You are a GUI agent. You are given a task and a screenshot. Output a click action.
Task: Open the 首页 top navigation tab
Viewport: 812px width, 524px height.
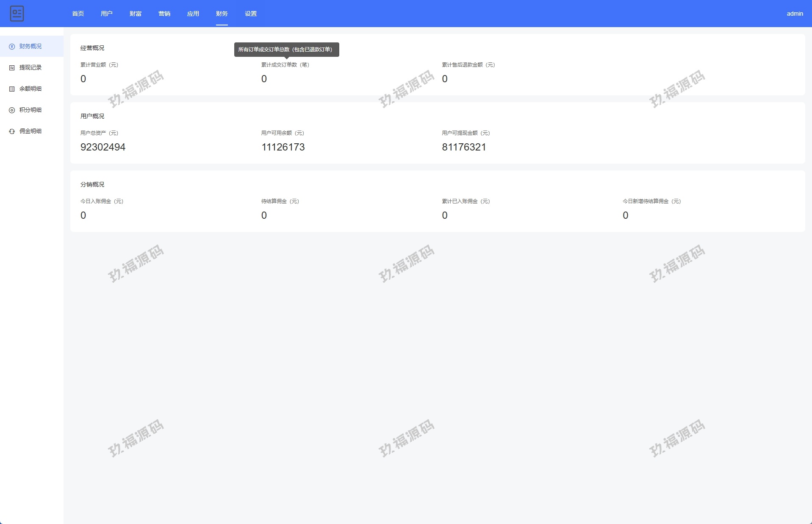point(78,14)
